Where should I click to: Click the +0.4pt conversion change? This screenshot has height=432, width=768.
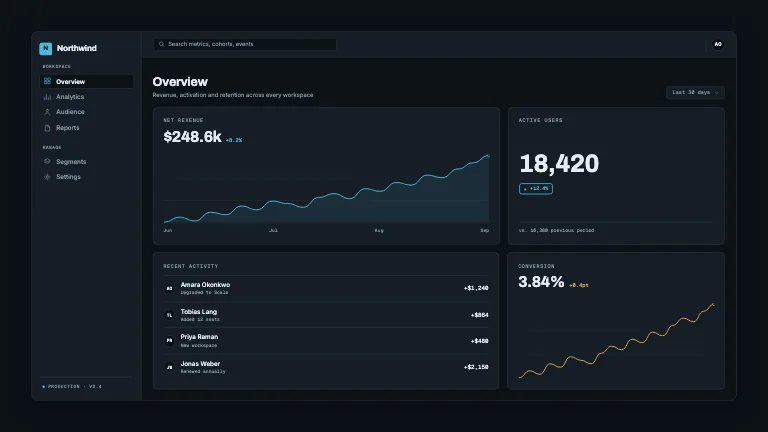click(578, 285)
